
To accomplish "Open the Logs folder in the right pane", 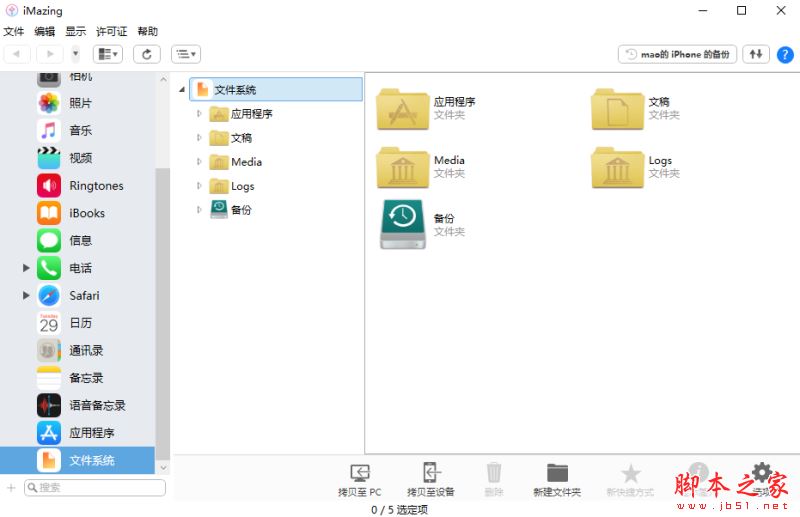I will 617,167.
